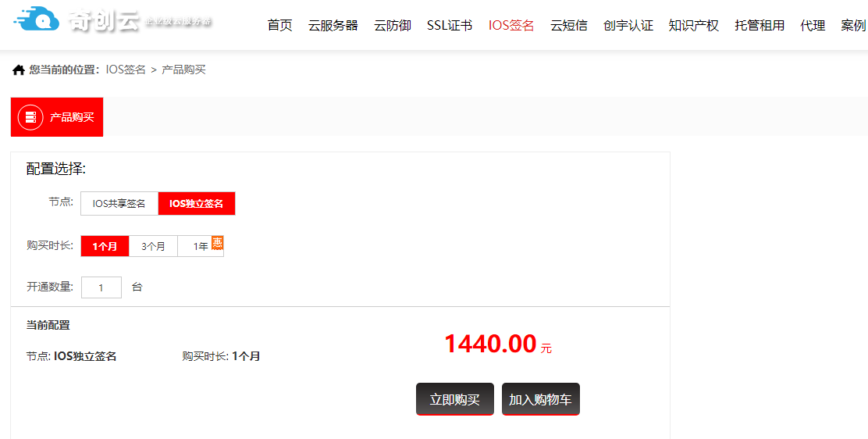This screenshot has height=439, width=868.
Task: Click the 奇创云 cloud logo icon
Action: [36, 19]
